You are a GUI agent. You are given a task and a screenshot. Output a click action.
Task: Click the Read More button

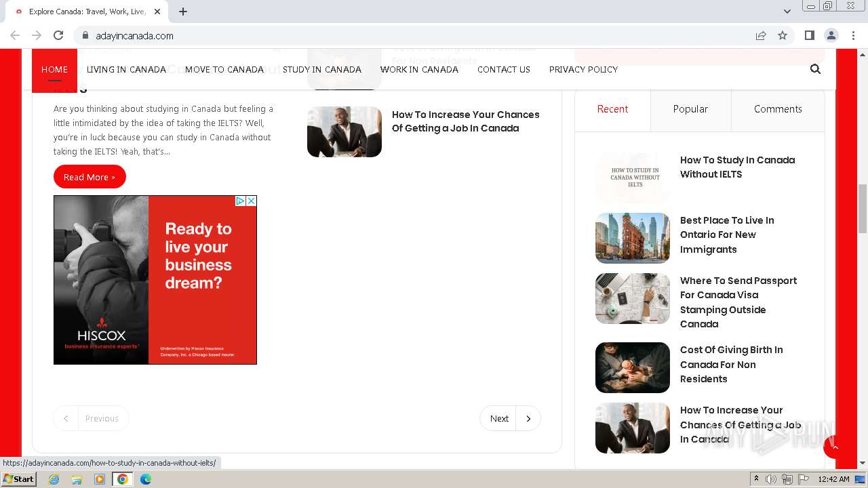pos(90,176)
